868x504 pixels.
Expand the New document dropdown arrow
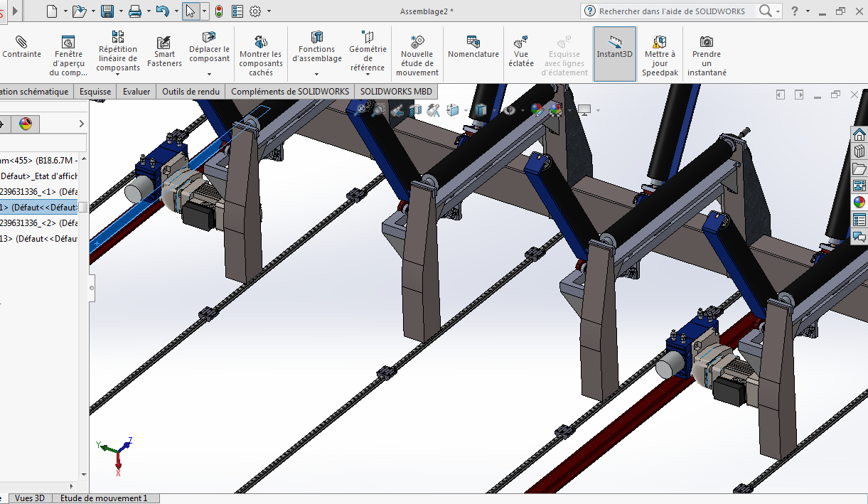click(65, 11)
